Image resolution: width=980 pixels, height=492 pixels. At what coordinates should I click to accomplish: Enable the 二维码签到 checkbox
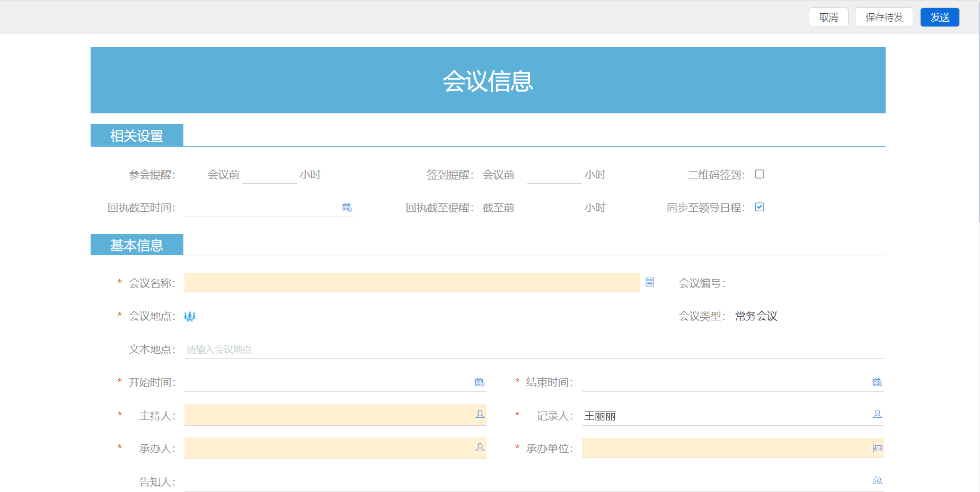[760, 174]
